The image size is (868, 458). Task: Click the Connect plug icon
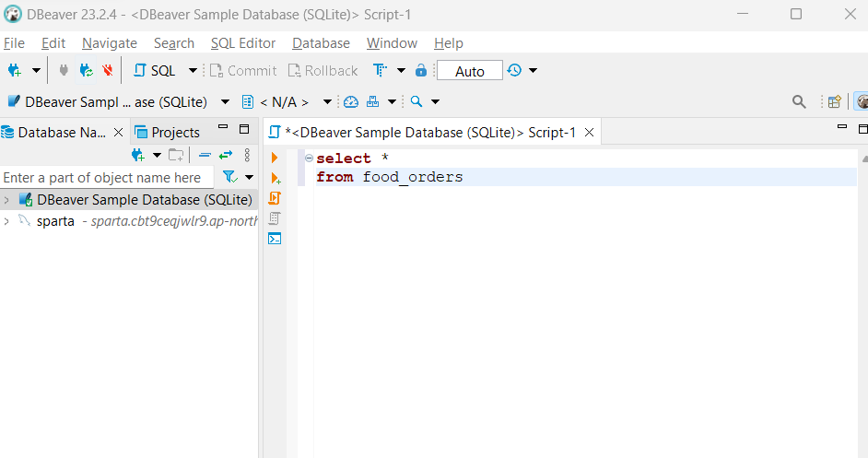pos(64,70)
